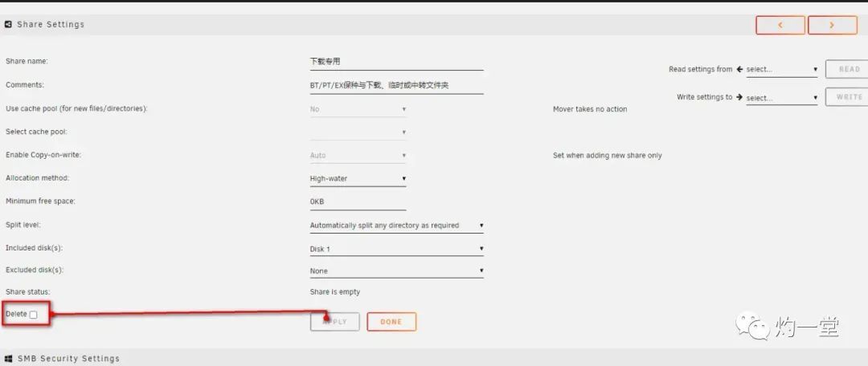Click the APPLY button
Image resolution: width=868 pixels, height=366 pixels.
click(x=335, y=322)
